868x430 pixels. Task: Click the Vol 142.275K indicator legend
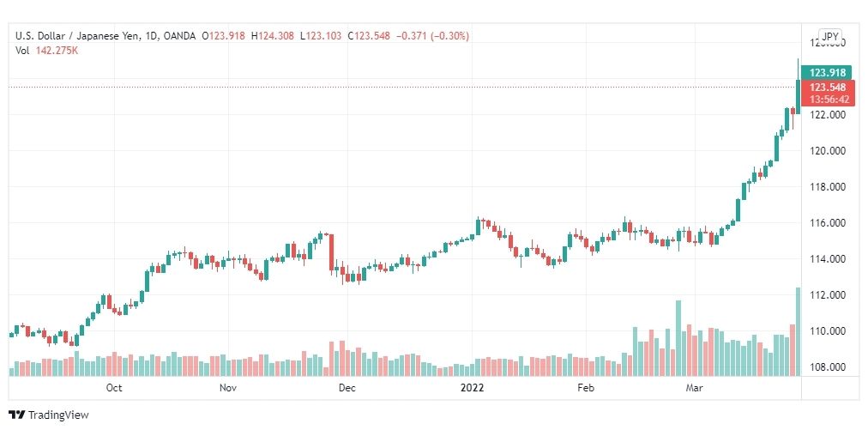tap(46, 51)
